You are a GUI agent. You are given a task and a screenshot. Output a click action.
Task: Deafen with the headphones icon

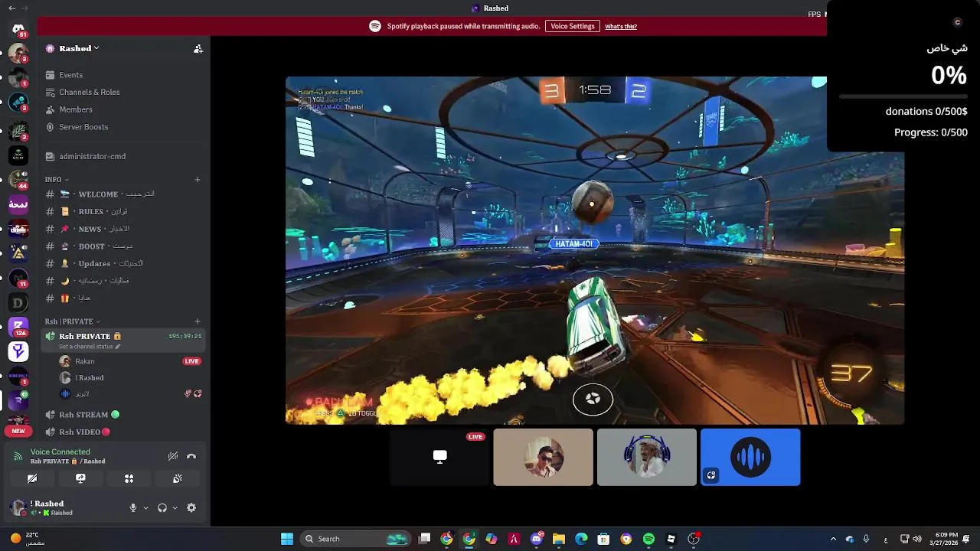pyautogui.click(x=162, y=508)
